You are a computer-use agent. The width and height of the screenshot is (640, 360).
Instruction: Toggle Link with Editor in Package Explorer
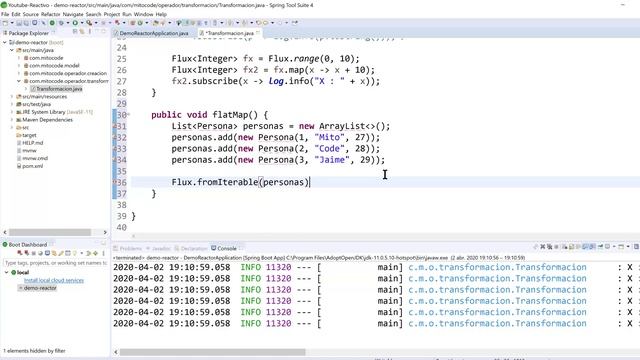pyautogui.click(x=82, y=32)
